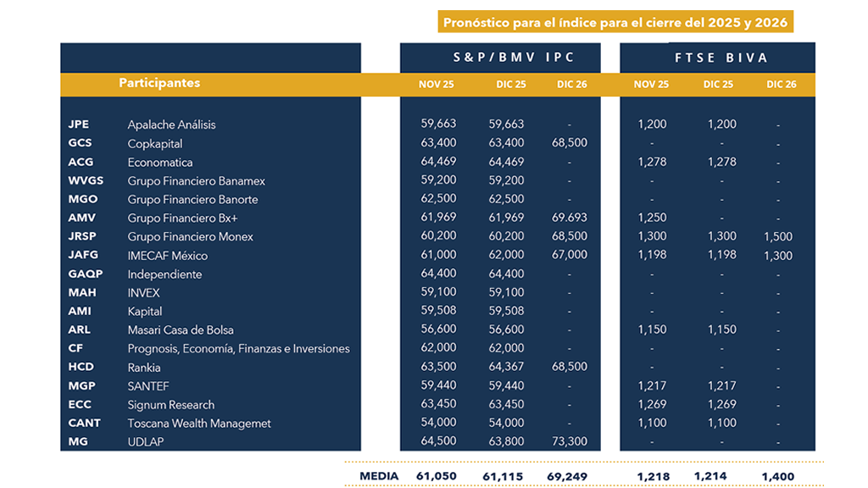This screenshot has height=488, width=868.
Task: Click the FTSE BIVA media value 1,400
Action: (777, 476)
